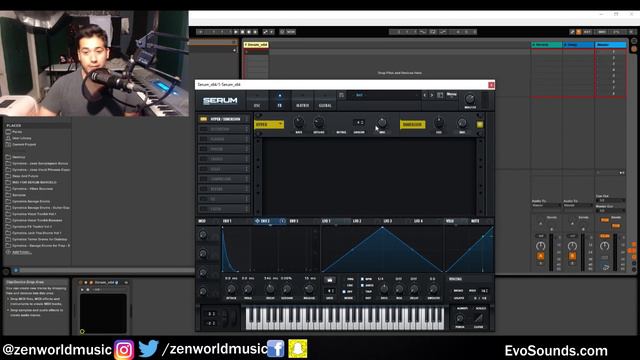Open the HYPER mode dropdown

point(269,124)
